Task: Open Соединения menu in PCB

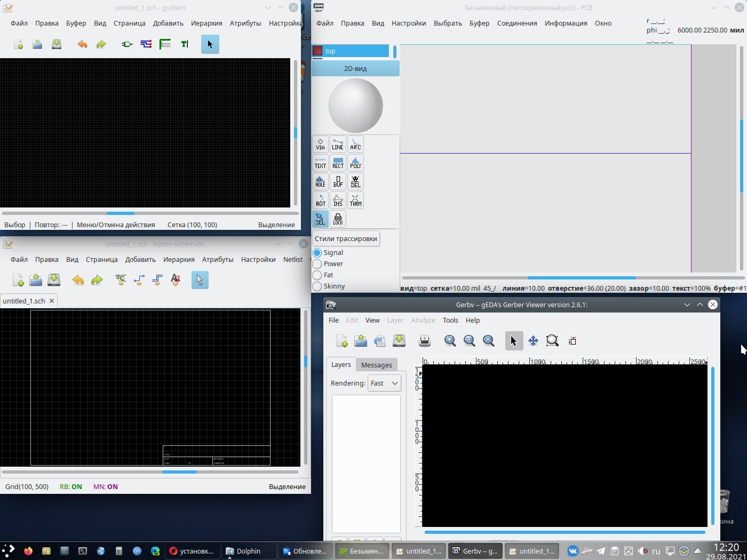Action: point(517,23)
